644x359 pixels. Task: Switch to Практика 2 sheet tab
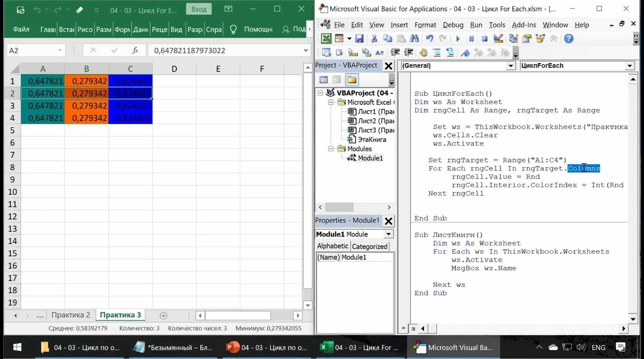click(71, 315)
